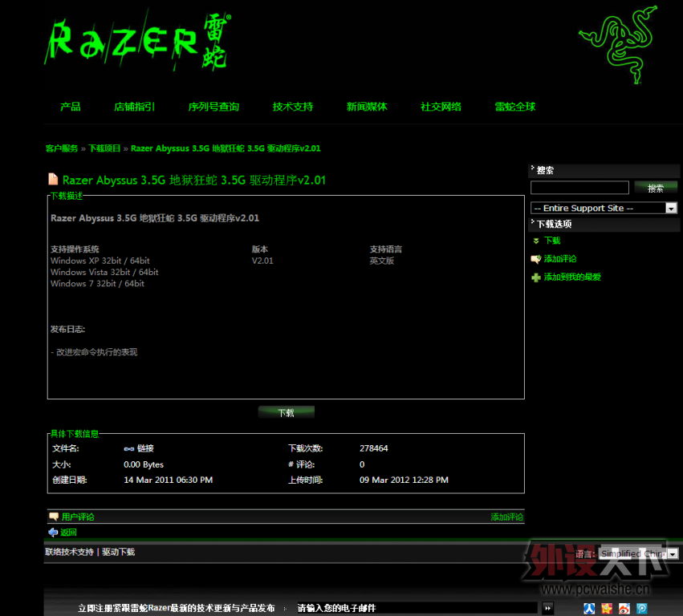Submit email with the double-arrow button

(x=548, y=608)
